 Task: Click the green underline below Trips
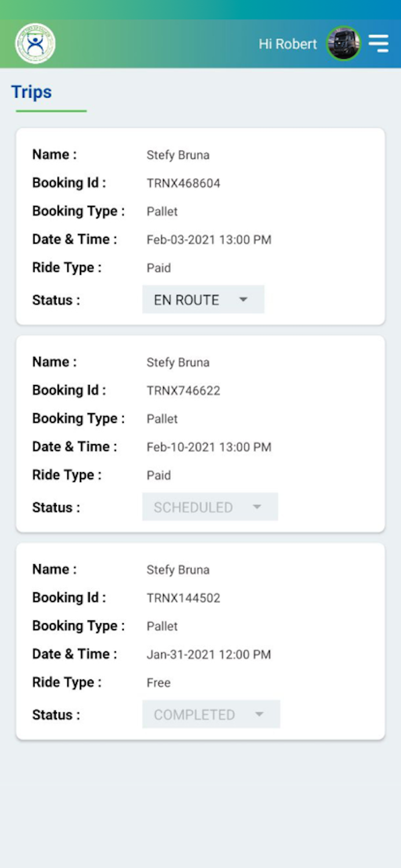click(x=51, y=111)
